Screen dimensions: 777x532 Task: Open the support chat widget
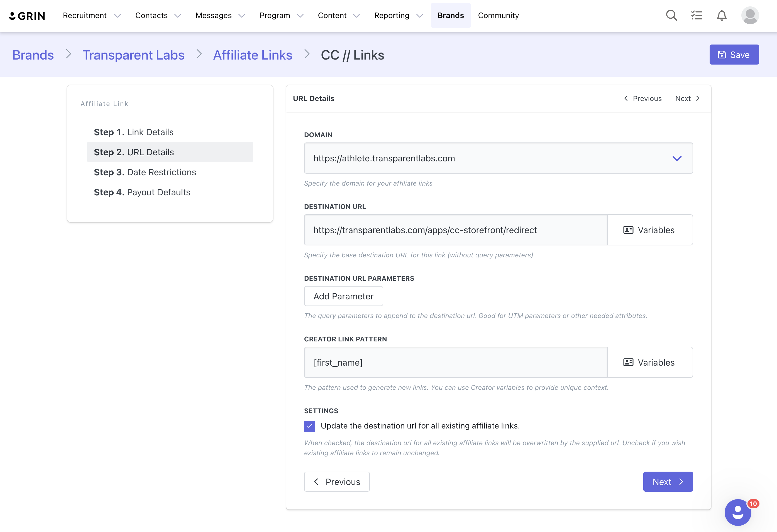[737, 512]
